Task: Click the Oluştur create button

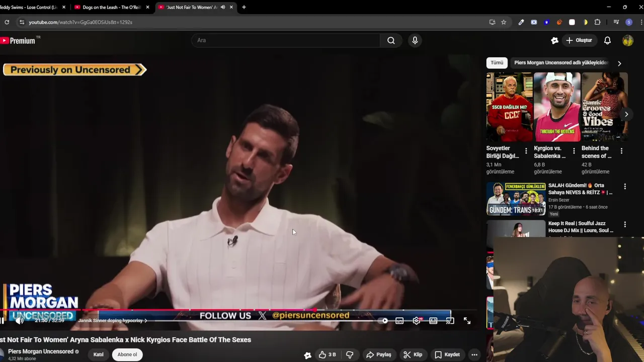Action: [x=579, y=40]
